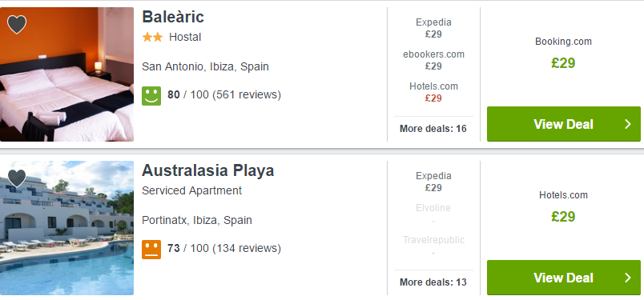Select the Expedia £29 deal for Baleàric
Image resolution: width=644 pixels, height=300 pixels.
pyautogui.click(x=433, y=28)
